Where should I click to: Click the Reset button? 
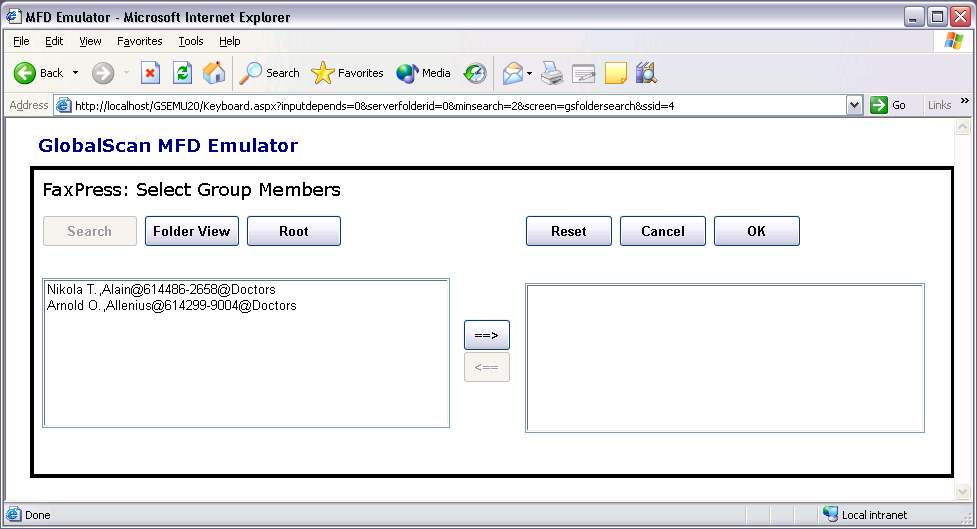(568, 231)
